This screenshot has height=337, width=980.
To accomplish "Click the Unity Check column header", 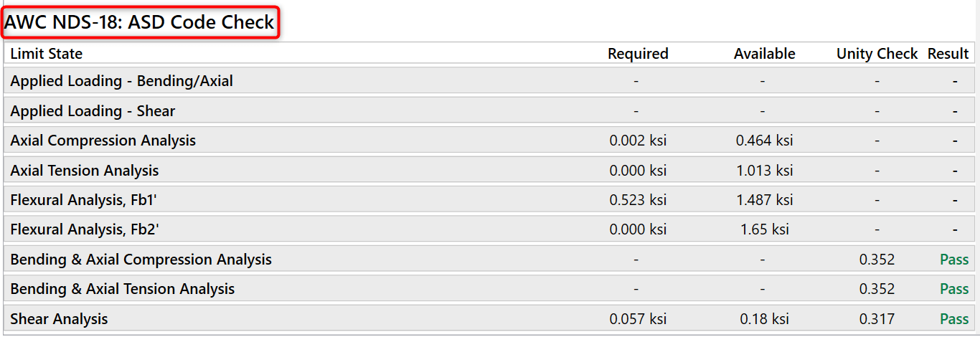I will pyautogui.click(x=877, y=54).
